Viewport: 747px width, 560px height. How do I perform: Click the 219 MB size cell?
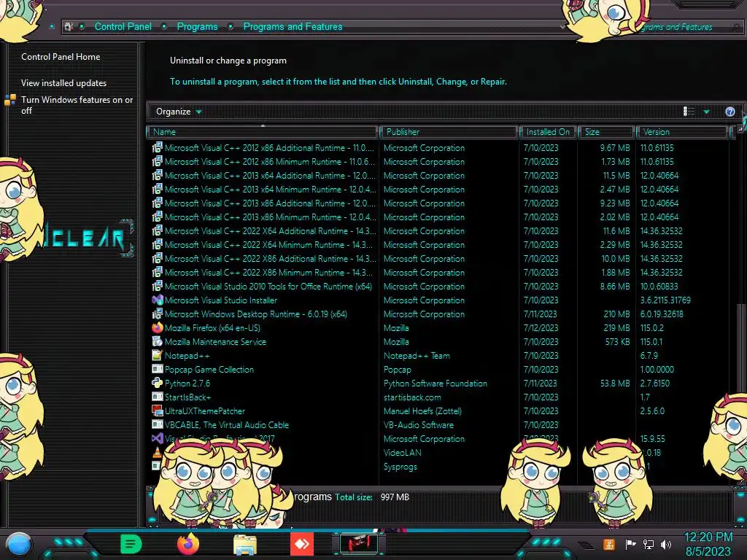(616, 327)
